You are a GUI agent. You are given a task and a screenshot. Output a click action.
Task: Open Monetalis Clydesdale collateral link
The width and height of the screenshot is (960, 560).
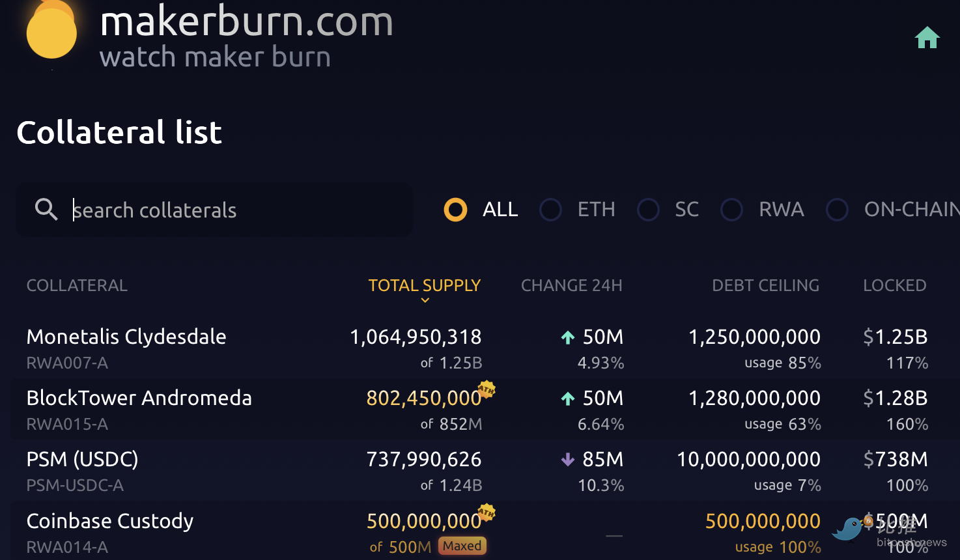126,337
